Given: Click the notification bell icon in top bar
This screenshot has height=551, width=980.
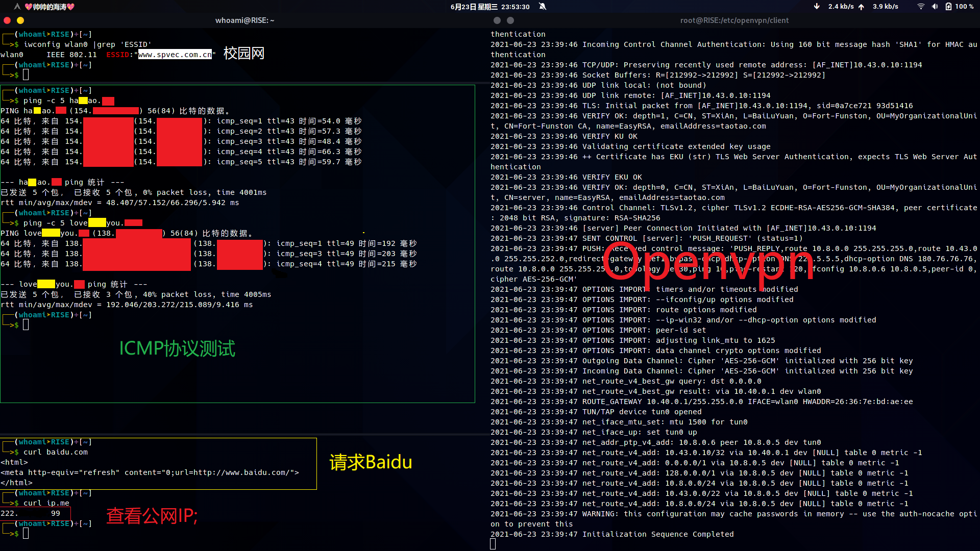Looking at the screenshot, I should pos(543,7).
